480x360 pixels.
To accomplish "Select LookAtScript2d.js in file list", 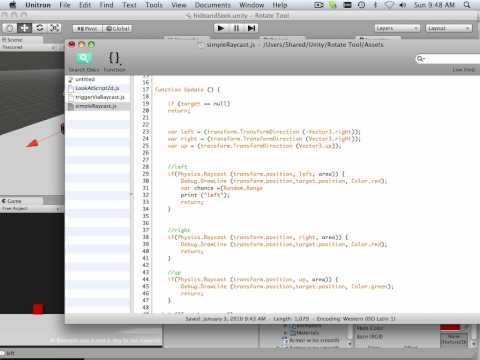I will click(x=97, y=88).
